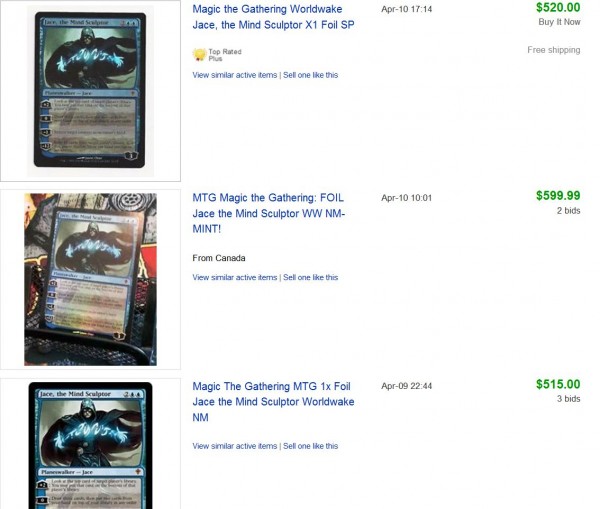The image size is (600, 509).
Task: Click Sell one like this under Canada listing
Action: (310, 277)
